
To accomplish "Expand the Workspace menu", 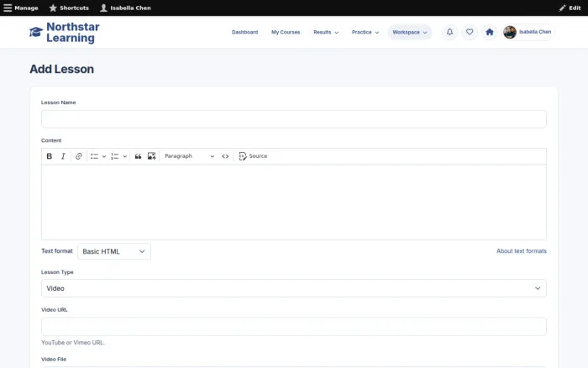I will tap(410, 32).
